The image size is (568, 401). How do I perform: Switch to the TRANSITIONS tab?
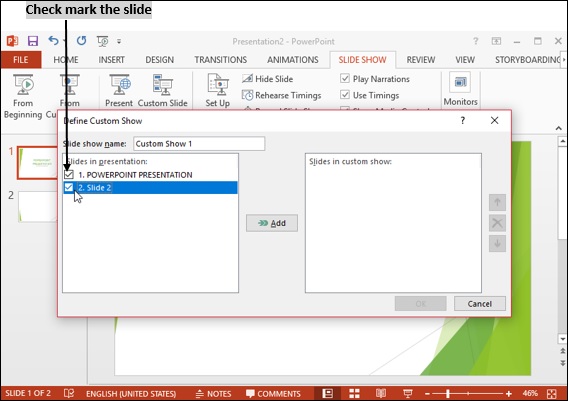pos(221,60)
